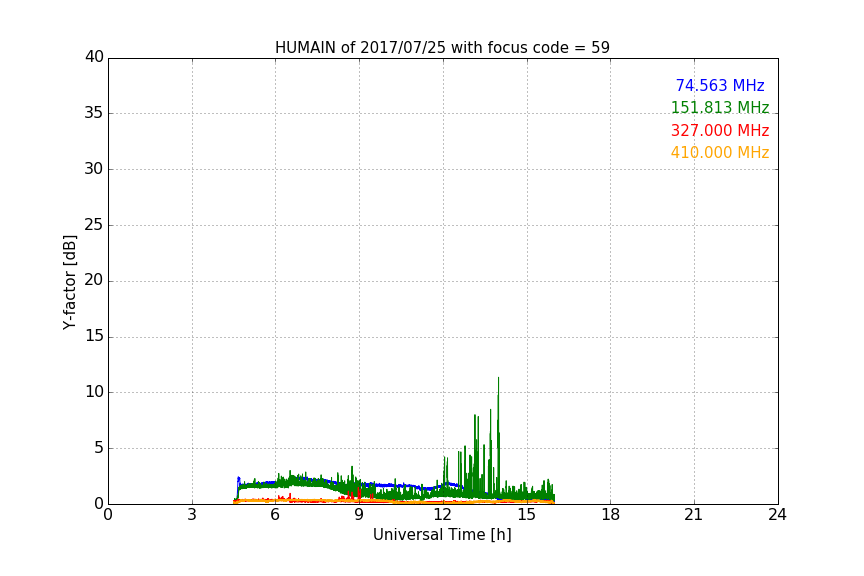Click the x-axis tick label 3
This screenshot has height=576, width=864.
192,515
